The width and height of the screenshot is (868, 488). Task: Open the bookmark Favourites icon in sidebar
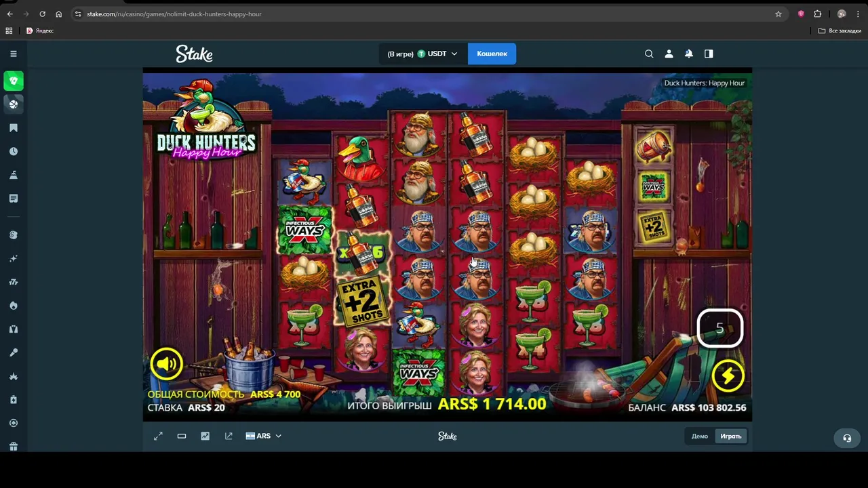click(13, 128)
